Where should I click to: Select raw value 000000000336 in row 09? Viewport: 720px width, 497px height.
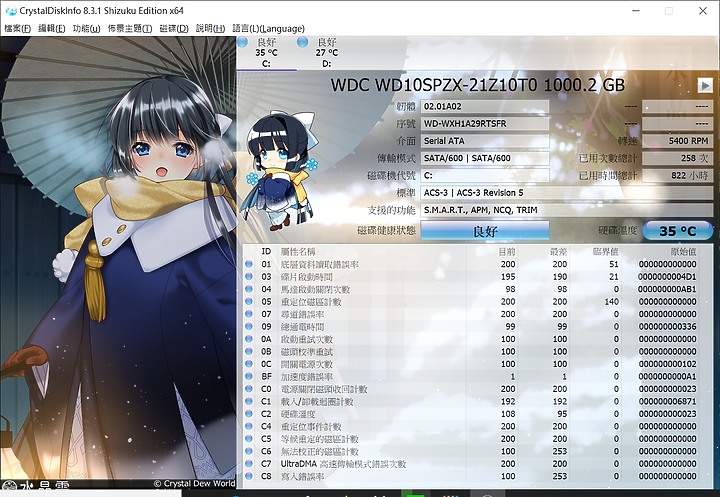coord(667,327)
